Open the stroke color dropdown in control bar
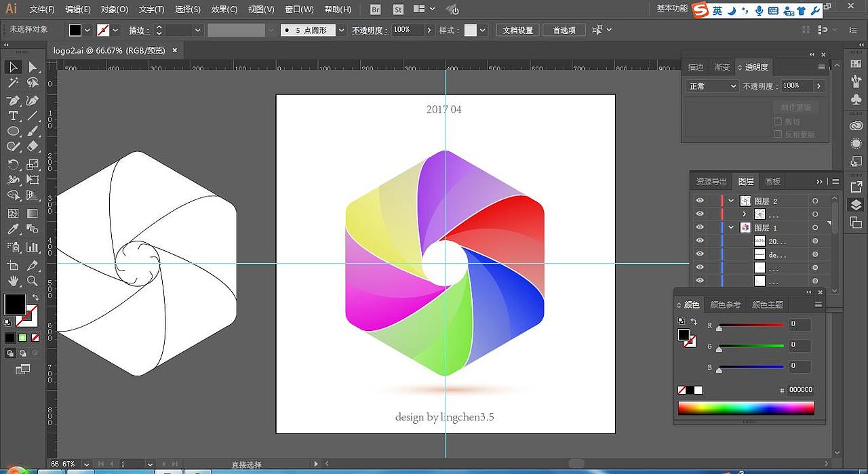Viewport: 868px width, 474px height. point(116,30)
